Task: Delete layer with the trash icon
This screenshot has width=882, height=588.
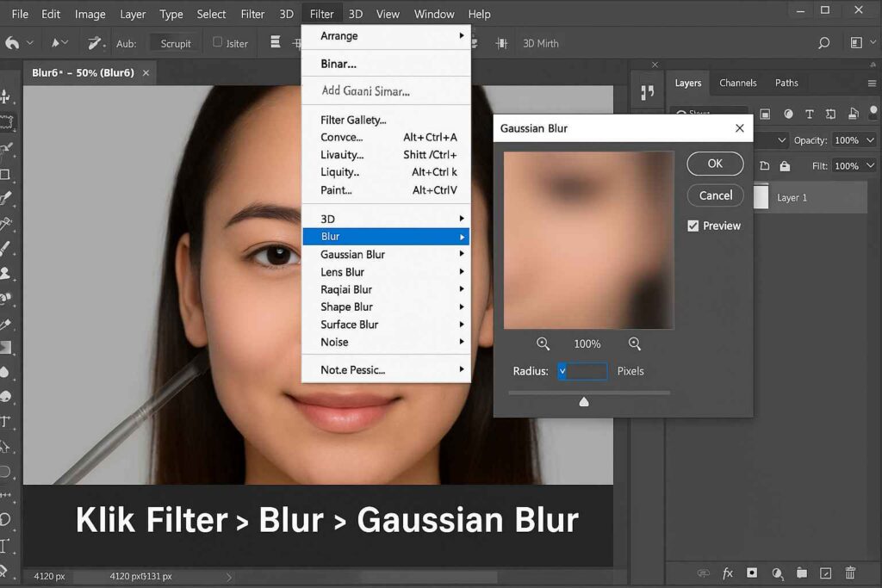Action: (850, 573)
